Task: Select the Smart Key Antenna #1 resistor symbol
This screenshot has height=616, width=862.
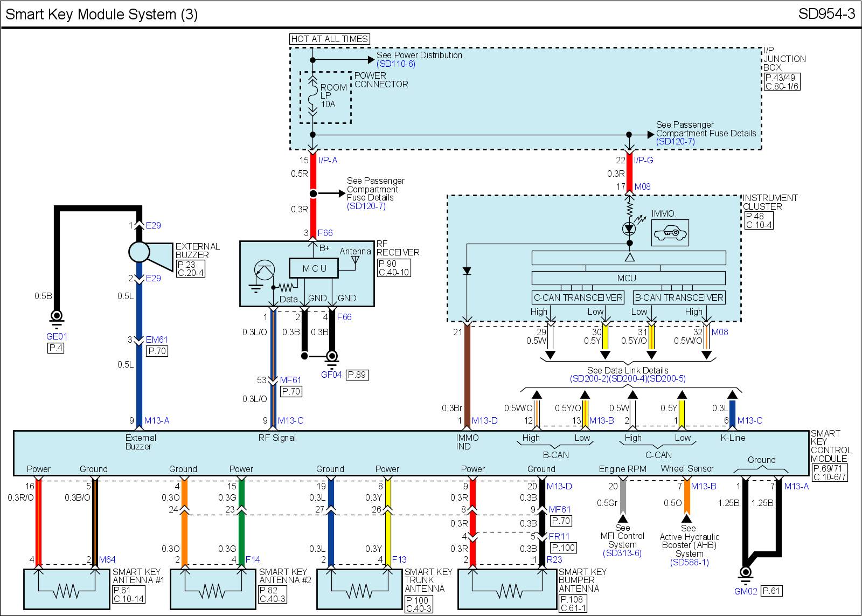Action: [67, 591]
